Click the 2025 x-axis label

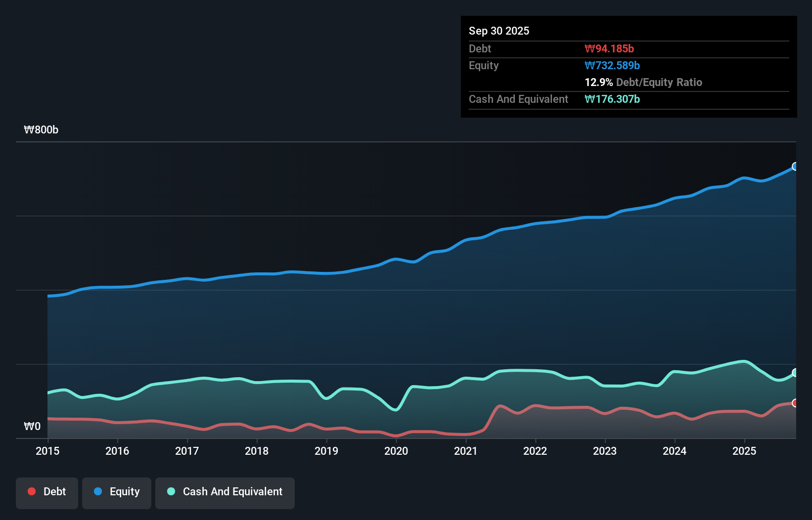[x=744, y=451]
